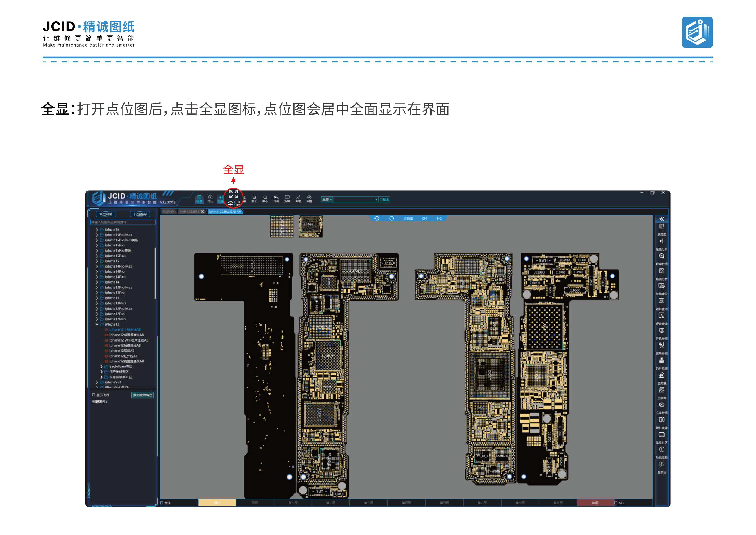Tick the ALL layers checkbox

pyautogui.click(x=616, y=503)
